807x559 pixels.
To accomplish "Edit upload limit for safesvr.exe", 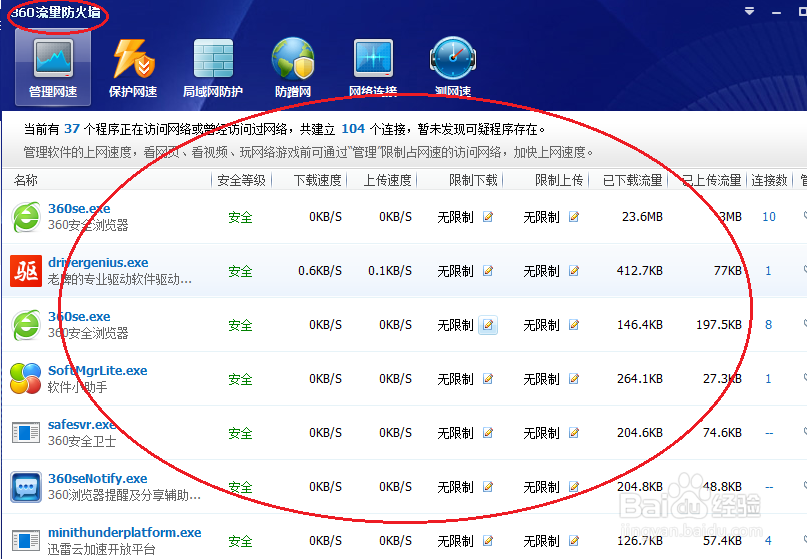I will (574, 433).
